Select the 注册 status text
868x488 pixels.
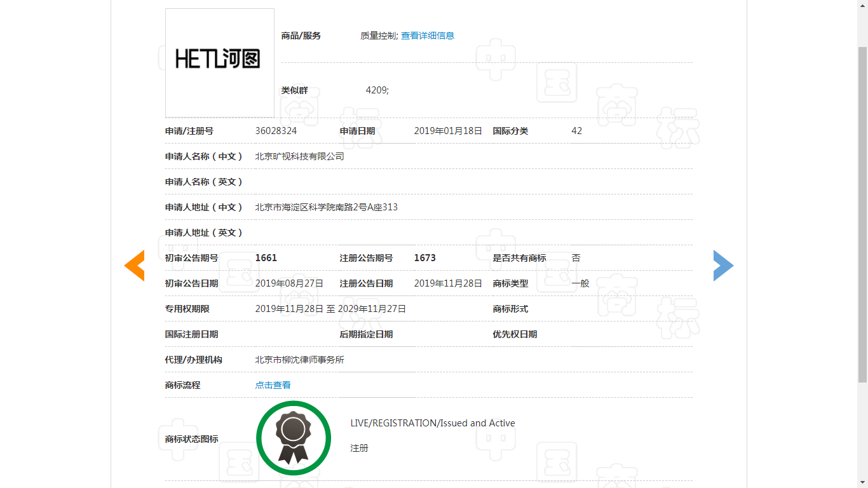[360, 448]
